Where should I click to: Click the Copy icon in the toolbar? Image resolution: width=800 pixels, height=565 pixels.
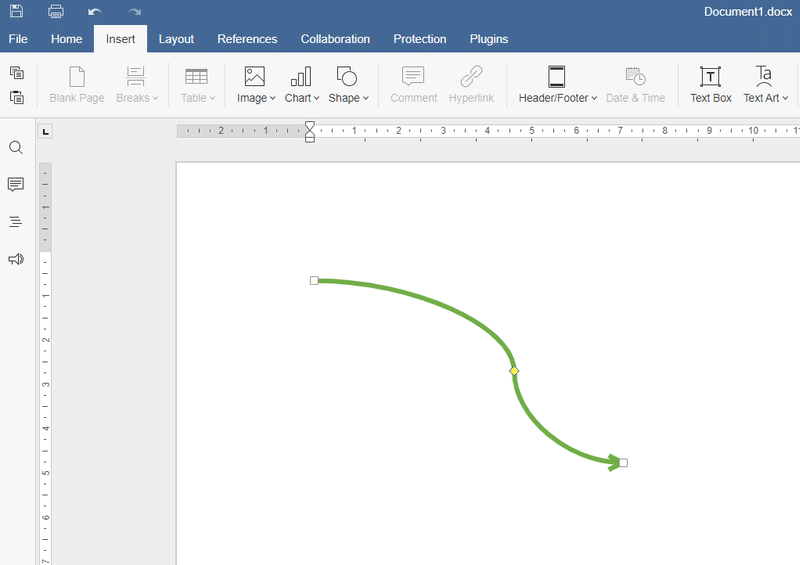click(x=17, y=72)
